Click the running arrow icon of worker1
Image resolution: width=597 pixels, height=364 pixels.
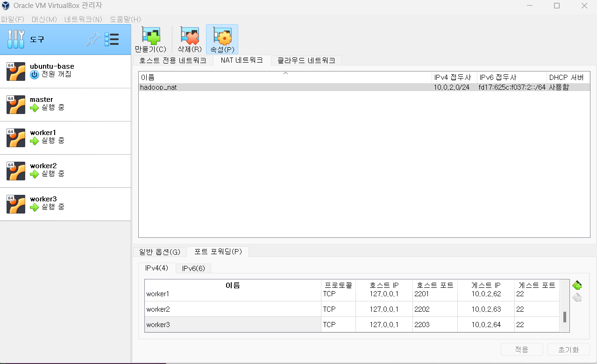coord(35,141)
